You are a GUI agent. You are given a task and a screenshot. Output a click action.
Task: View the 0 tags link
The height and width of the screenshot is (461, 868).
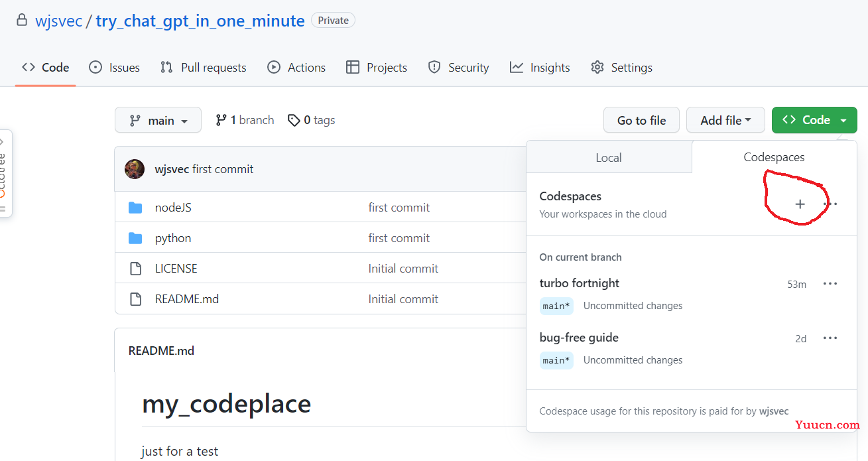tap(311, 120)
